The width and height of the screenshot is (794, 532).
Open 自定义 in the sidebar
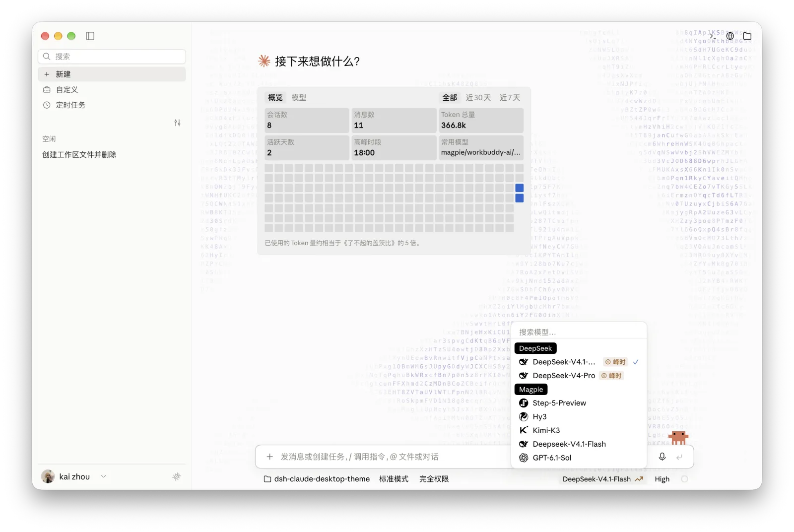point(112,89)
